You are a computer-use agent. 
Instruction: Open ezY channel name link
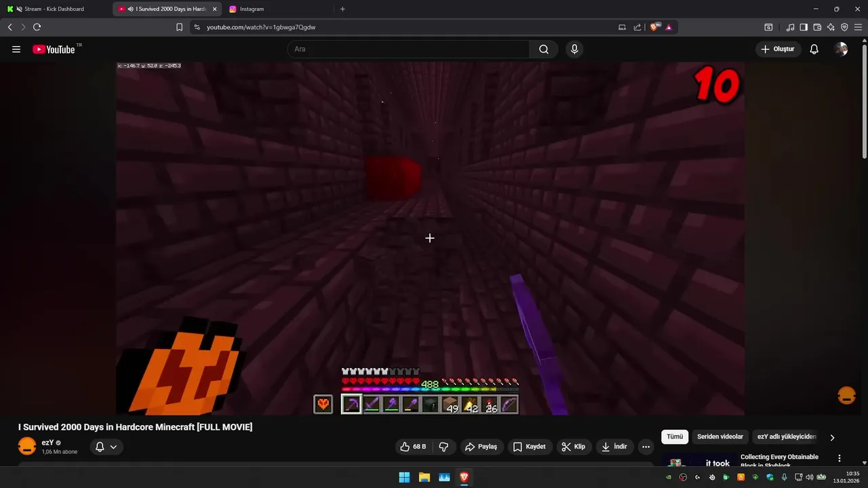47,443
